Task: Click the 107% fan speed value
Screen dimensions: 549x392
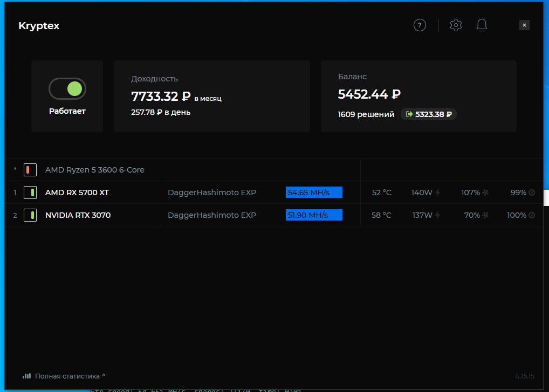Action: [x=470, y=192]
